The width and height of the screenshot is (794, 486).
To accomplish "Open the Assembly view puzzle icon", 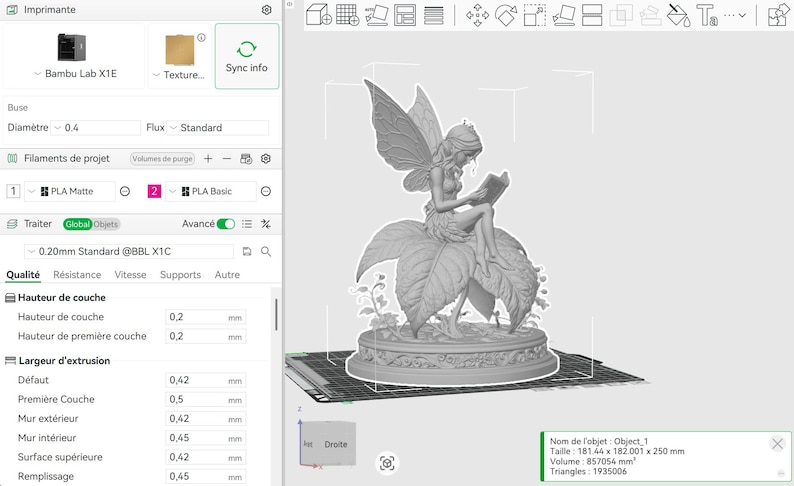I will point(778,15).
